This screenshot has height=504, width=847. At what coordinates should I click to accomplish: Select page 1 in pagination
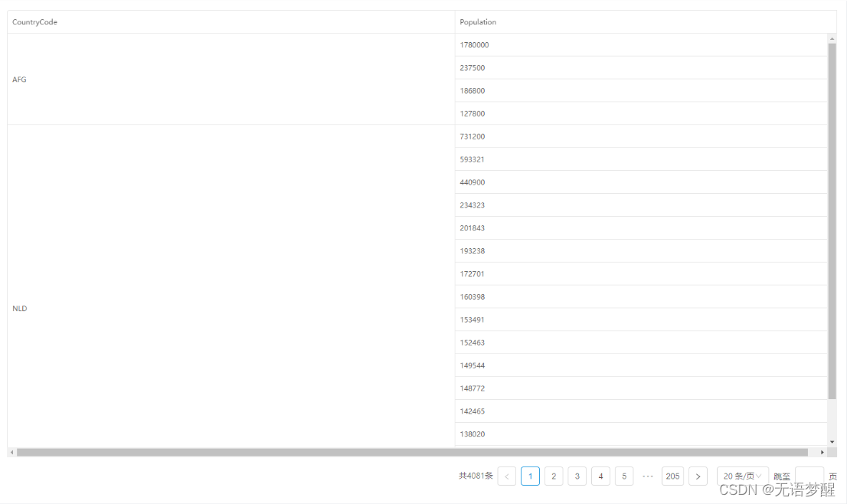530,476
